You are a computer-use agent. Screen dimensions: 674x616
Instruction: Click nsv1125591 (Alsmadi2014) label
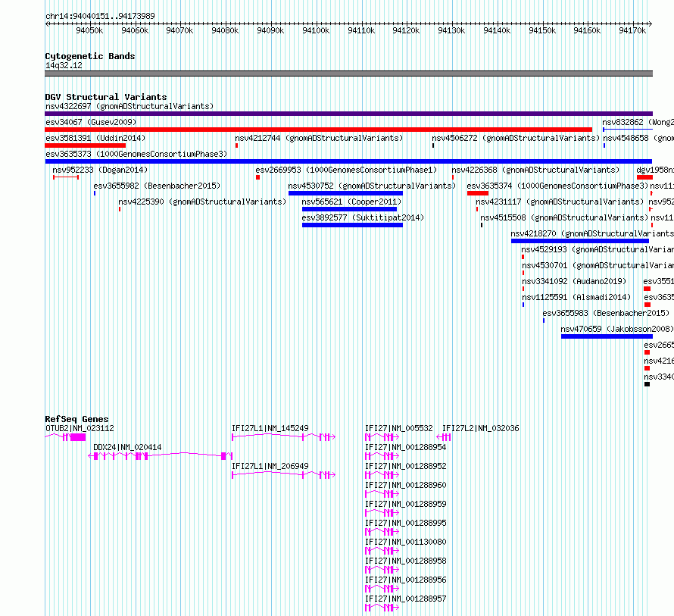(576, 297)
